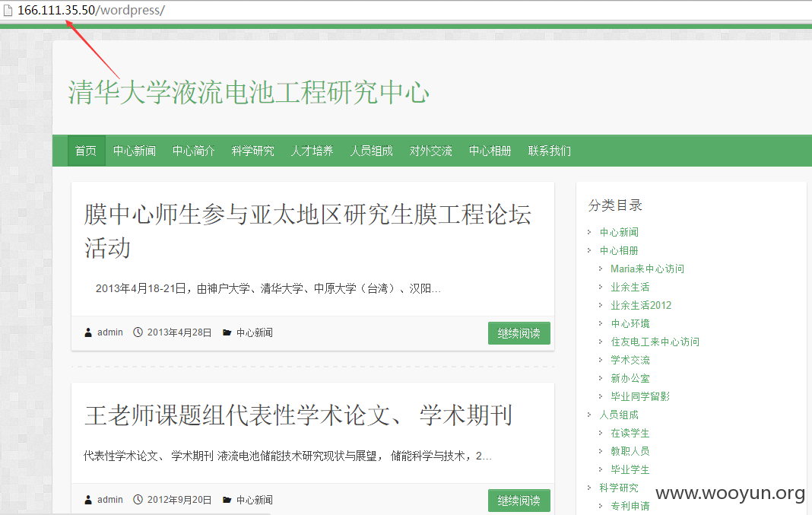812x515 pixels.
Task: Open the 联系我们 navigation item
Action: [x=550, y=151]
